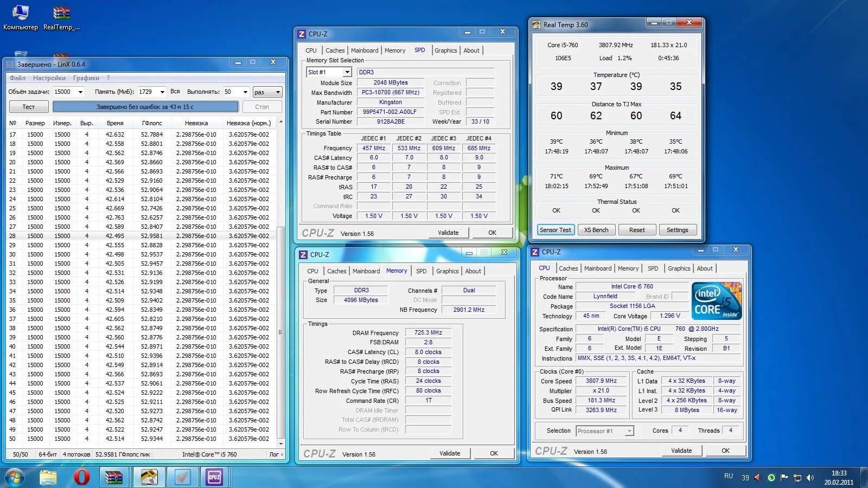Click Validate in CPU-Z CPU window
This screenshot has height=488, width=868.
pos(681,451)
